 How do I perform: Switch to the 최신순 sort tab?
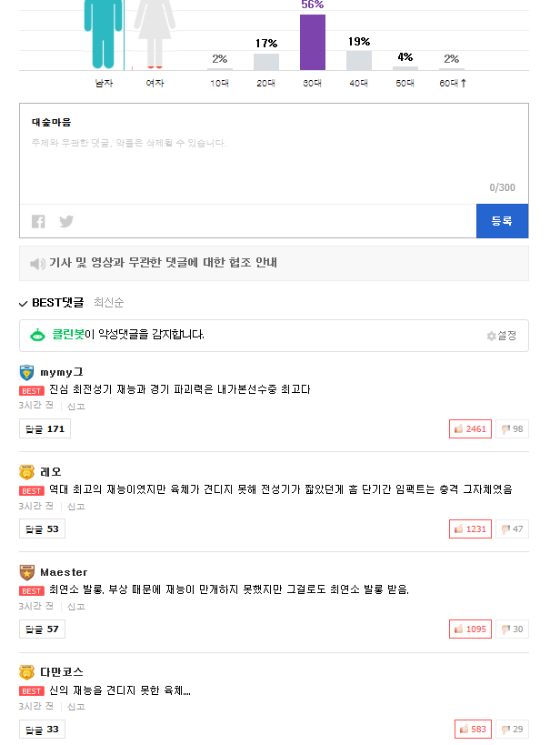click(x=109, y=302)
